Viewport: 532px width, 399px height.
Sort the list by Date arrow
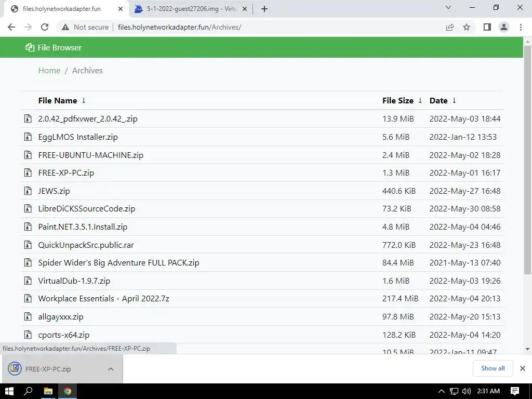click(454, 100)
